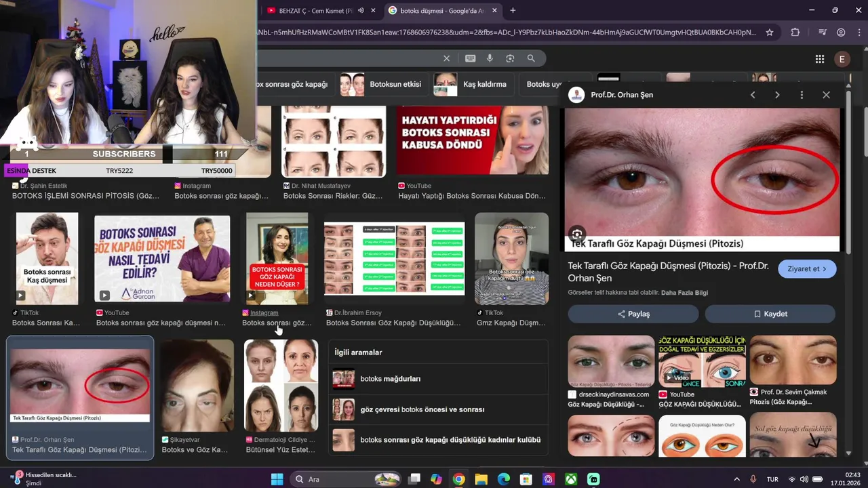Close the image preview panel
Image resolution: width=868 pixels, height=488 pixels.
coord(826,95)
